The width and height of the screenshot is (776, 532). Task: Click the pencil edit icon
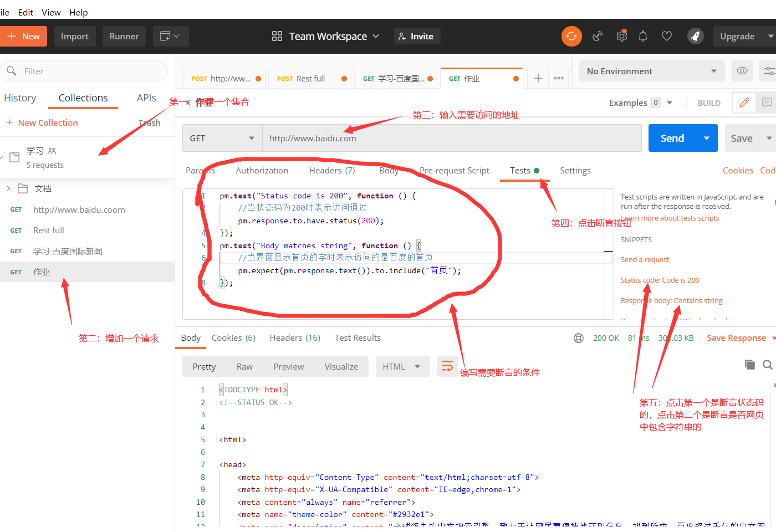pos(744,103)
